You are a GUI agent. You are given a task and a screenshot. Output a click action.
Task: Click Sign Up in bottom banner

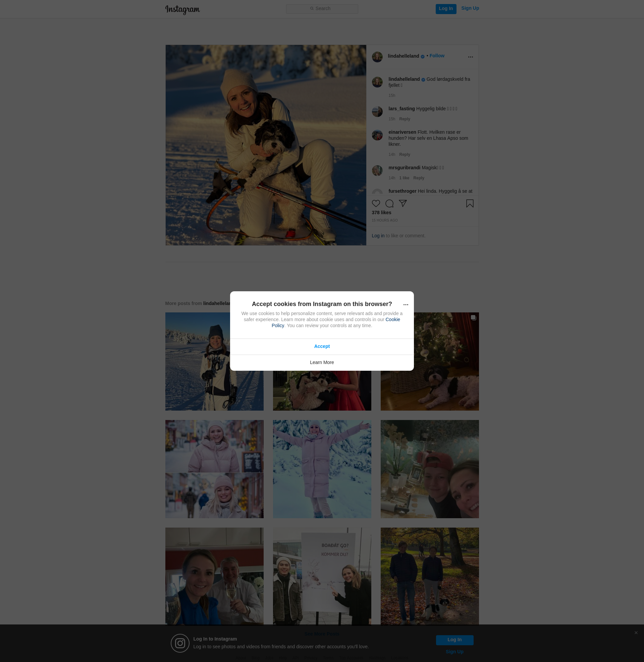454,652
